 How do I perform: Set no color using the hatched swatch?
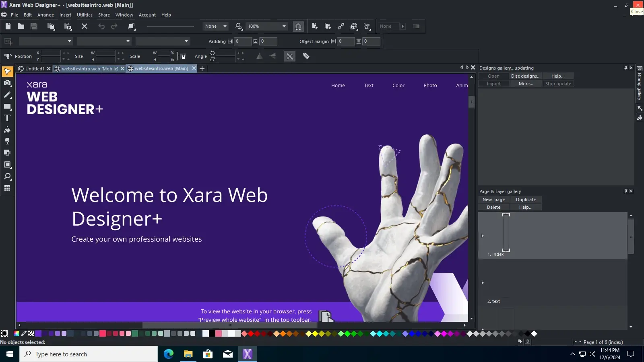click(x=31, y=333)
